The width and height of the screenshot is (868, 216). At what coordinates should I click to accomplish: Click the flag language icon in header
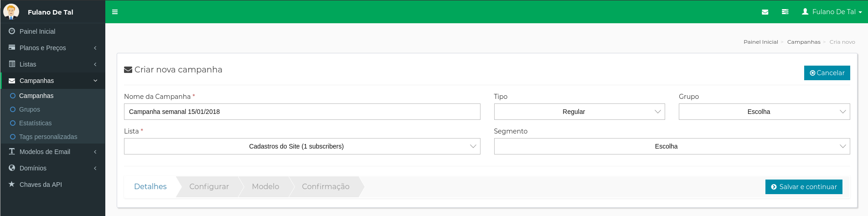[785, 12]
